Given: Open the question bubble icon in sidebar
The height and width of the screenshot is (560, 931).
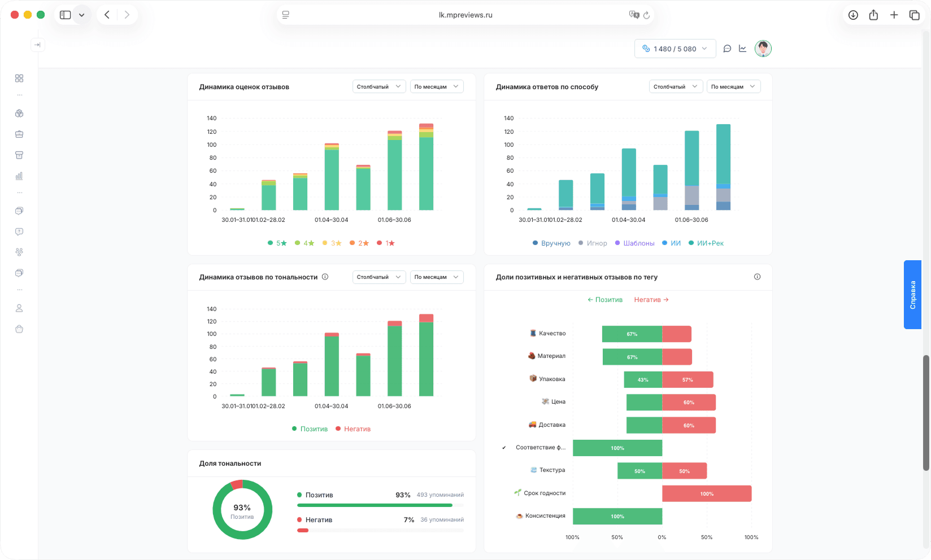Looking at the screenshot, I should (x=19, y=231).
